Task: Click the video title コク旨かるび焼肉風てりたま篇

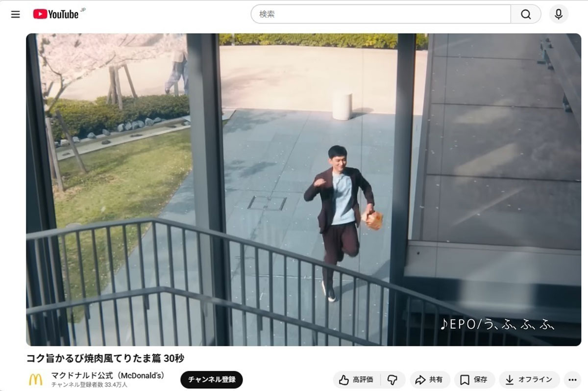Action: pyautogui.click(x=105, y=358)
